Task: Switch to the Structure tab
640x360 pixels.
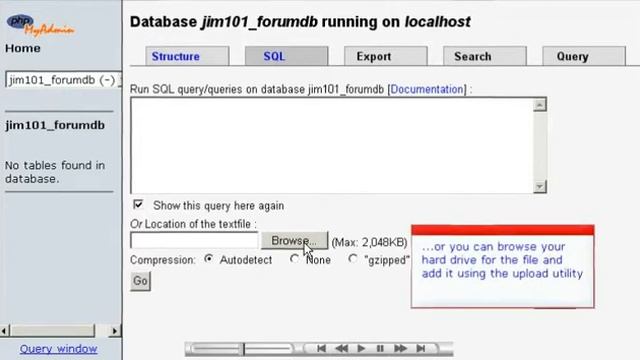Action: click(x=187, y=56)
